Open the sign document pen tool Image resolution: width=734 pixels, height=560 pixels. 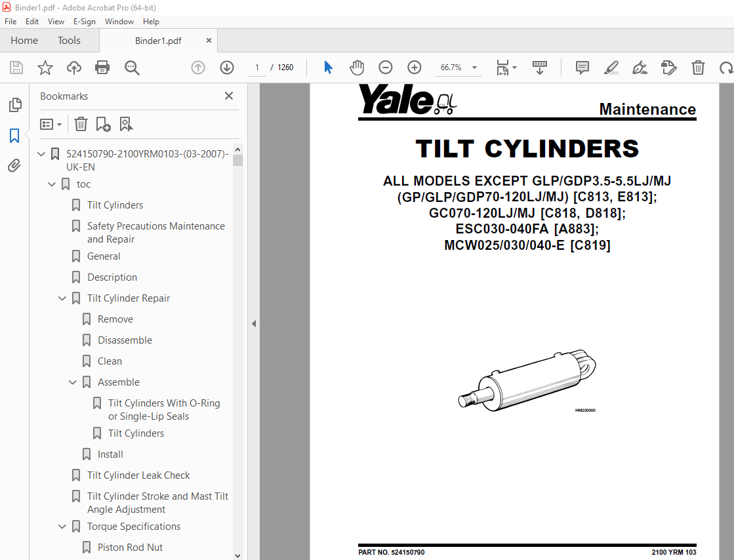[x=640, y=68]
